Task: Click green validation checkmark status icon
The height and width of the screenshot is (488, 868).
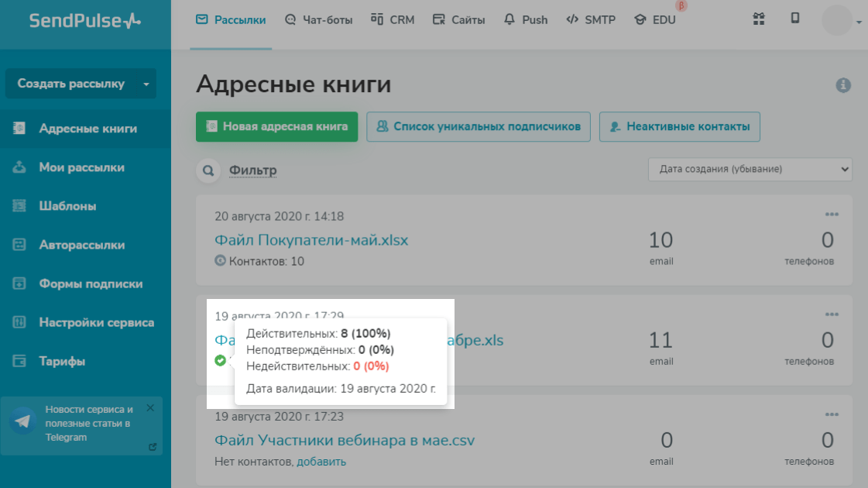Action: (221, 360)
